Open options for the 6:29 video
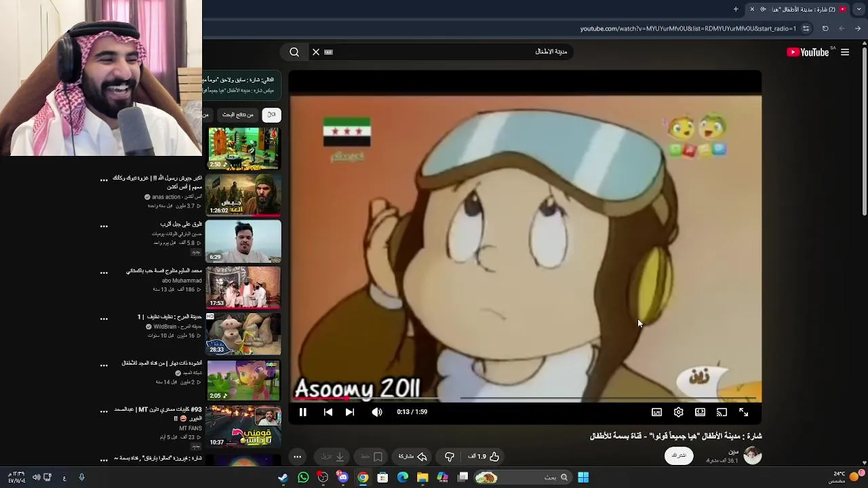868x488 pixels. [x=104, y=226]
